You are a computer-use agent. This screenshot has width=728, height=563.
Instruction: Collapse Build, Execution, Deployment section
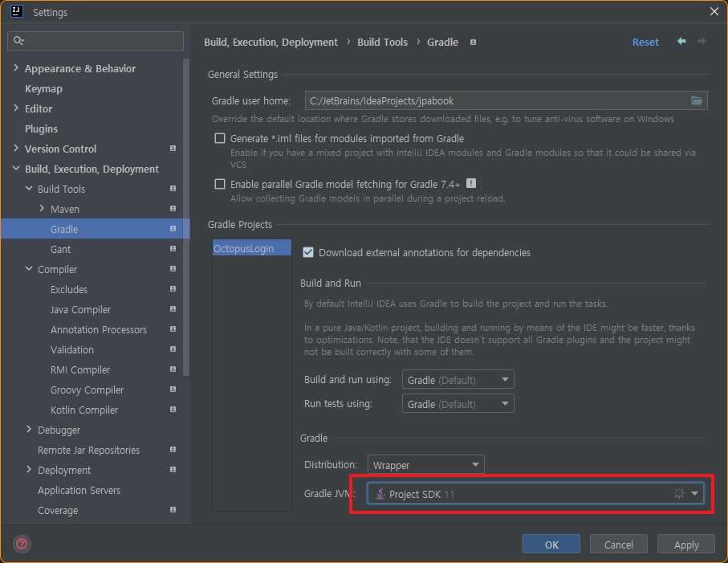(16, 168)
